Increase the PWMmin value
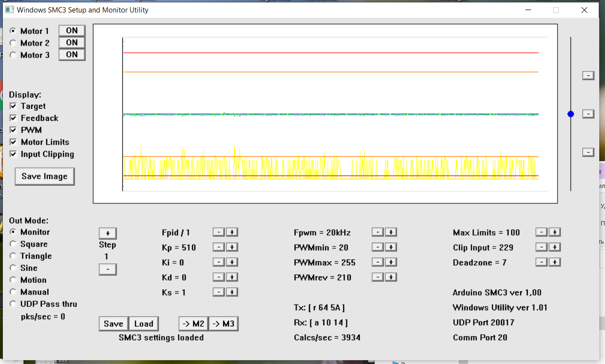Screen dimensions: 605x364 [391, 247]
